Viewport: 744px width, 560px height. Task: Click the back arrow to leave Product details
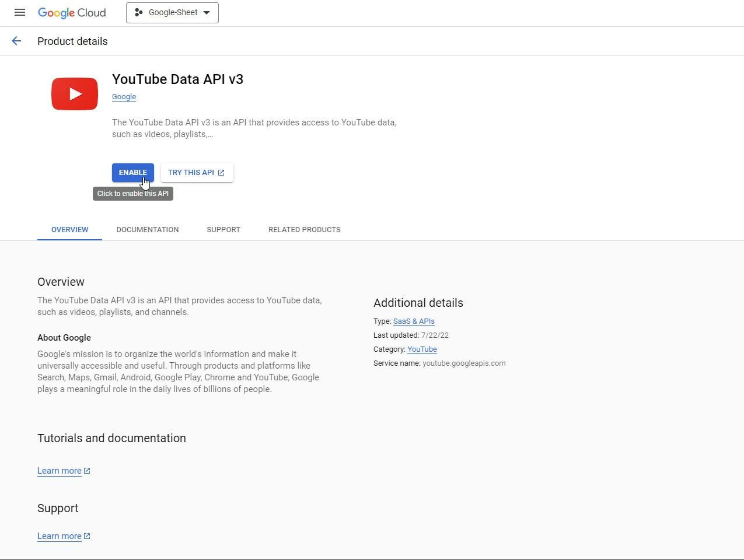pos(16,41)
